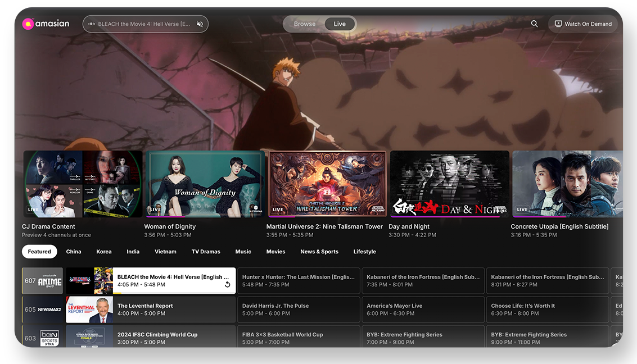Image resolution: width=637 pixels, height=364 pixels.
Task: Open the Day and Night thumbnail
Action: pyautogui.click(x=450, y=184)
